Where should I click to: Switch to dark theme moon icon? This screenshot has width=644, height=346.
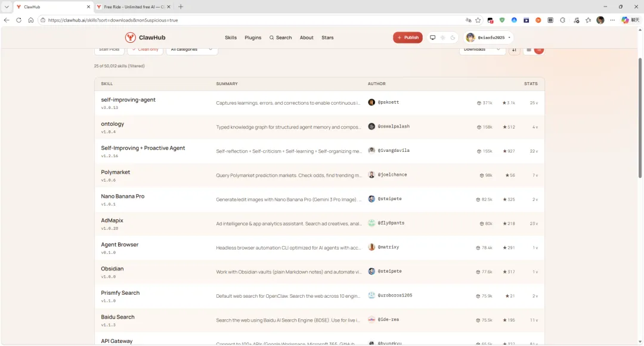(x=453, y=38)
